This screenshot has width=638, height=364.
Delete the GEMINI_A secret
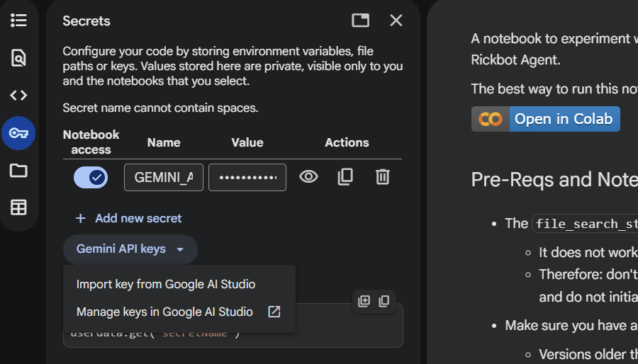click(x=383, y=177)
